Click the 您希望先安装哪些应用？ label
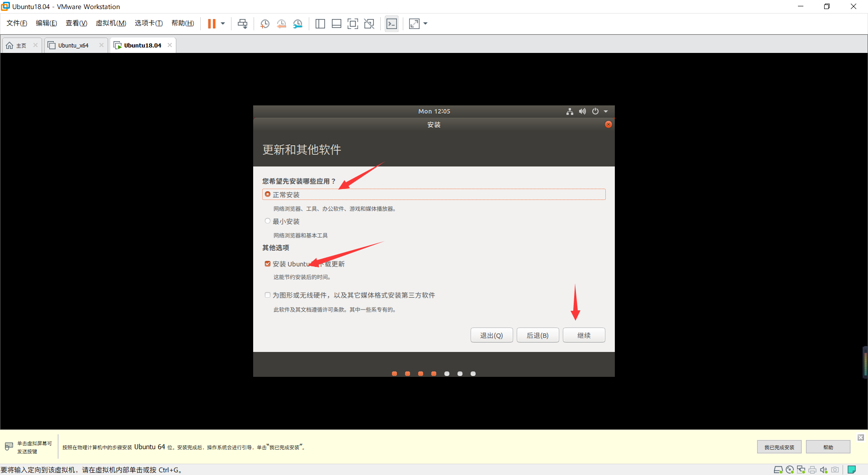This screenshot has width=868, height=475. pos(299,181)
